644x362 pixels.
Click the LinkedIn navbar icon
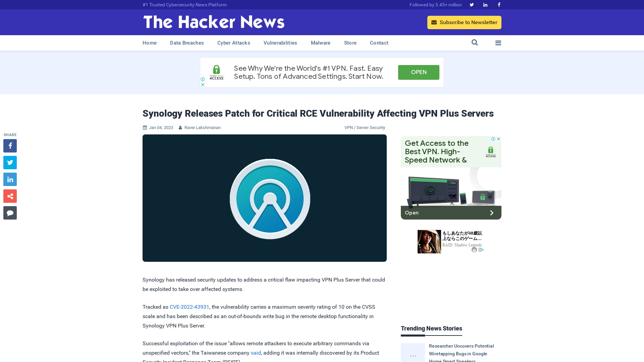[485, 4]
